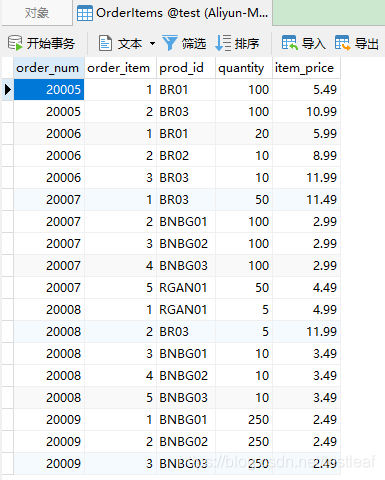Screen dimensions: 385x480
Task: Click prod_id BNBG02 in order 20009
Action: (x=186, y=442)
